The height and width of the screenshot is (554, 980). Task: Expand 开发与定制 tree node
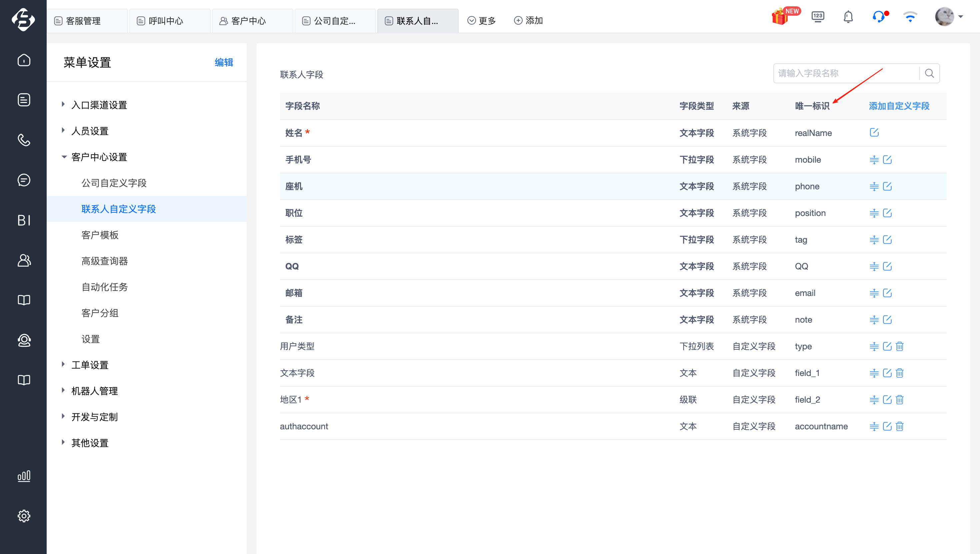(x=63, y=416)
